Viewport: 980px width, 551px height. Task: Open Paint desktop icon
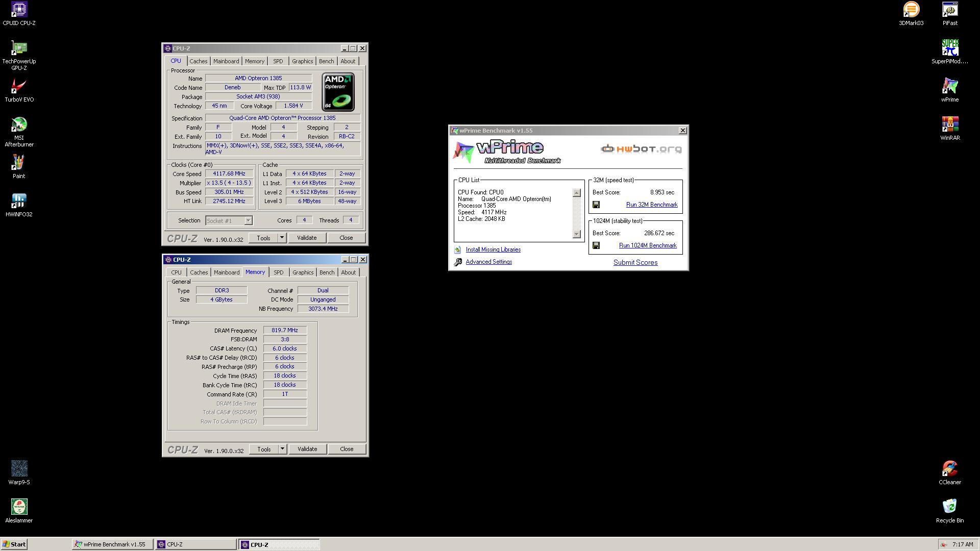pyautogui.click(x=19, y=167)
